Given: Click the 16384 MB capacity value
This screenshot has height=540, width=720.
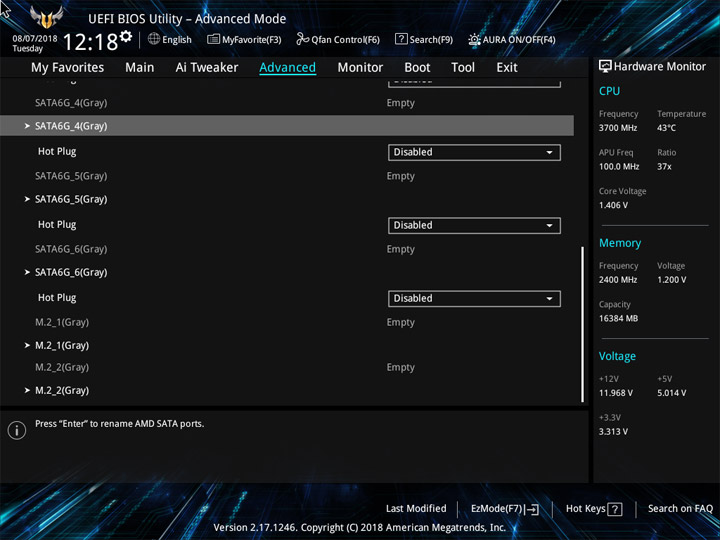Looking at the screenshot, I should point(618,318).
